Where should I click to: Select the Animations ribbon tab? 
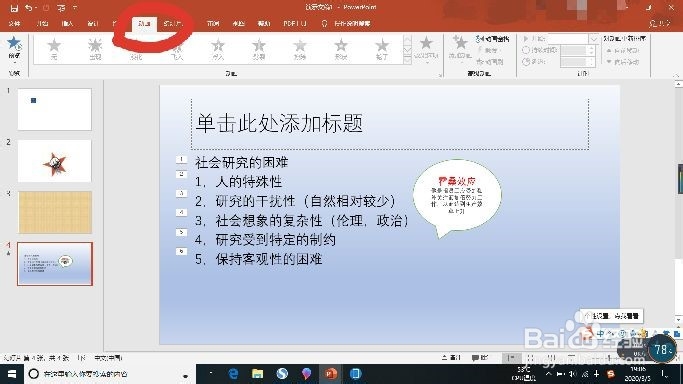(144, 24)
